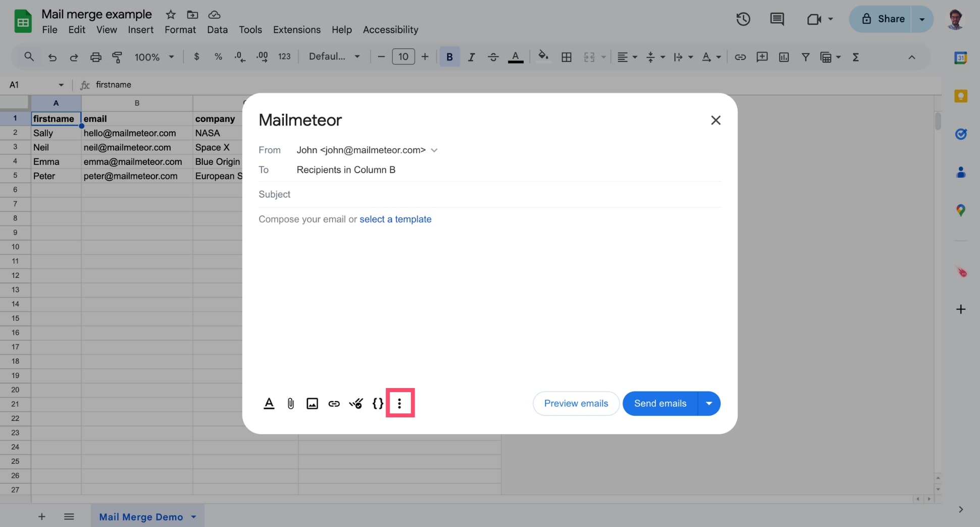Open Google Keep side panel icon
Image resolution: width=980 pixels, height=527 pixels.
click(960, 96)
